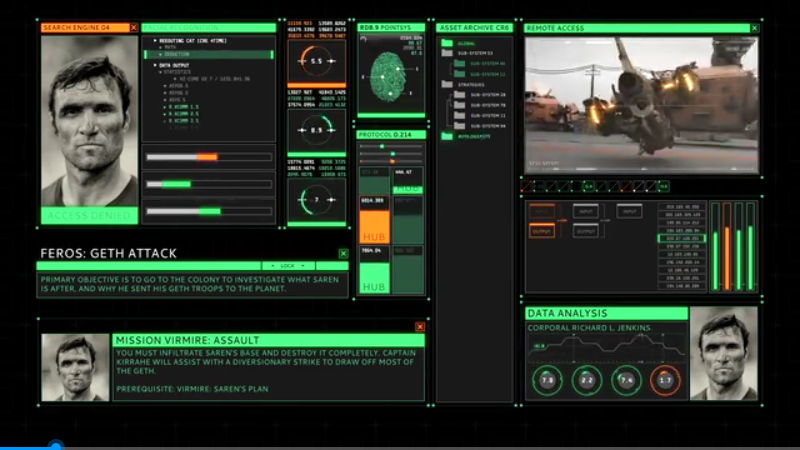Image resolution: width=800 pixels, height=450 pixels.
Task: Select fingerprint marker point 1
Action: [x=397, y=69]
